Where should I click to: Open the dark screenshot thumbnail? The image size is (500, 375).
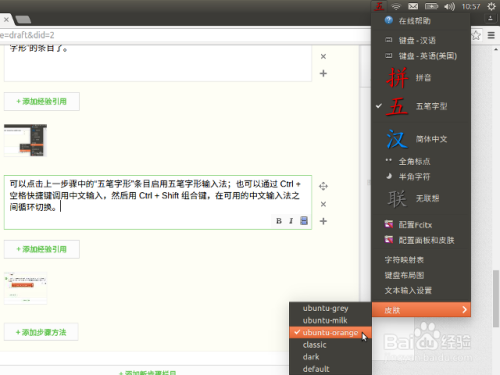pos(25,140)
